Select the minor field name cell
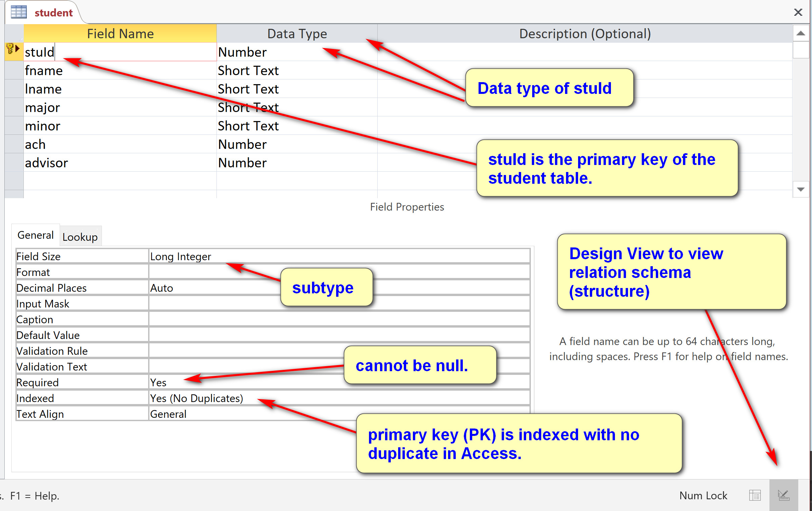The height and width of the screenshot is (511, 812). [120, 126]
